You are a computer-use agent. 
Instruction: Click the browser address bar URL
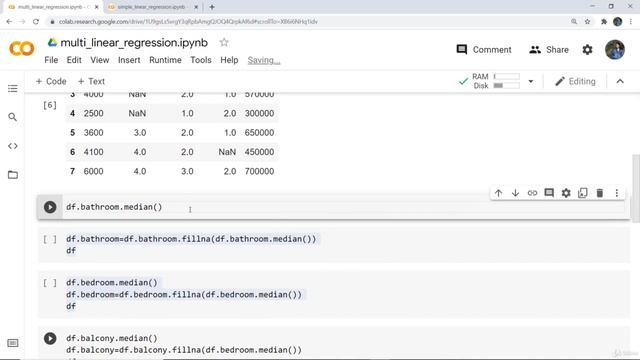point(188,22)
